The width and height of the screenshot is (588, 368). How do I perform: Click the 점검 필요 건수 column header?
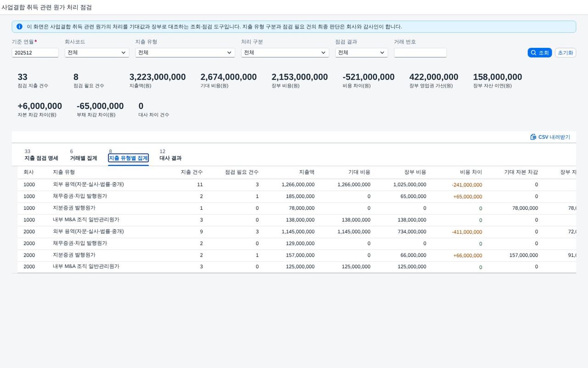tap(242, 172)
